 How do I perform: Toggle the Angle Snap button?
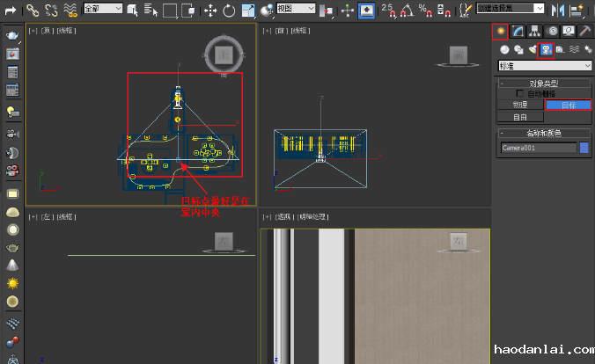pos(408,11)
